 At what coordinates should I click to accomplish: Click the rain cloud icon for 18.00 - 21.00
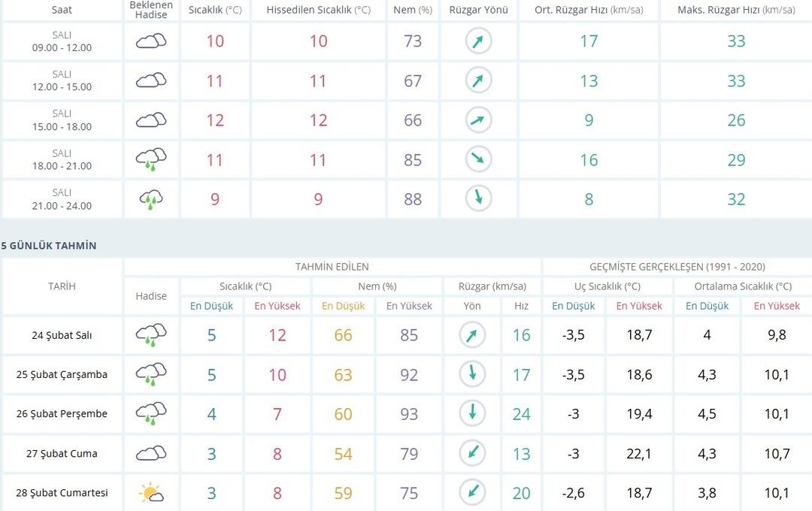151,159
